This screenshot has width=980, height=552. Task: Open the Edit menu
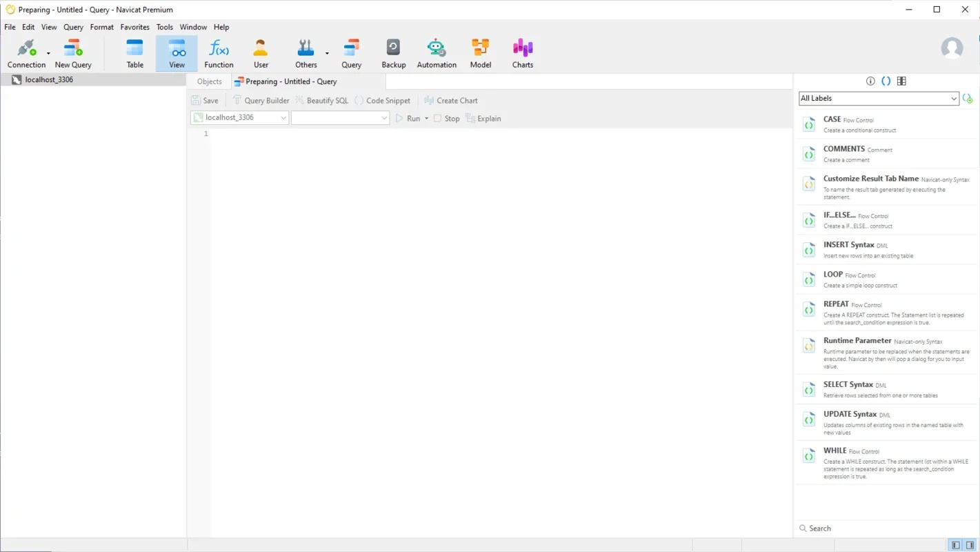click(28, 27)
